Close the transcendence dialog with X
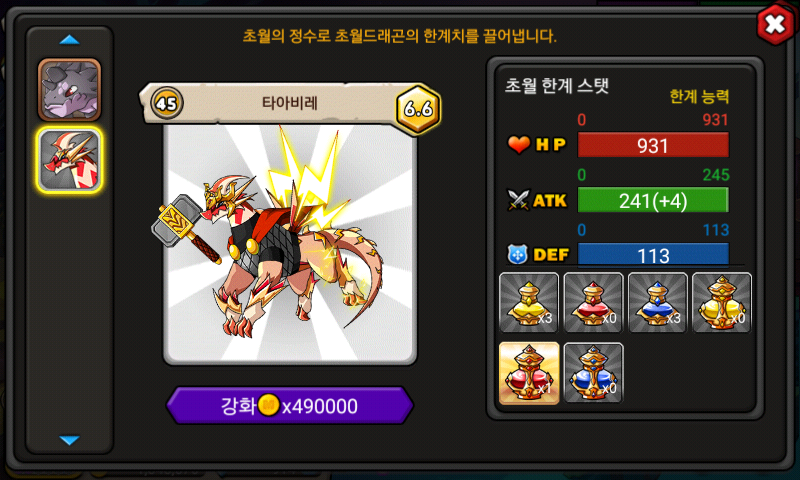Image resolution: width=800 pixels, height=480 pixels. tap(774, 23)
